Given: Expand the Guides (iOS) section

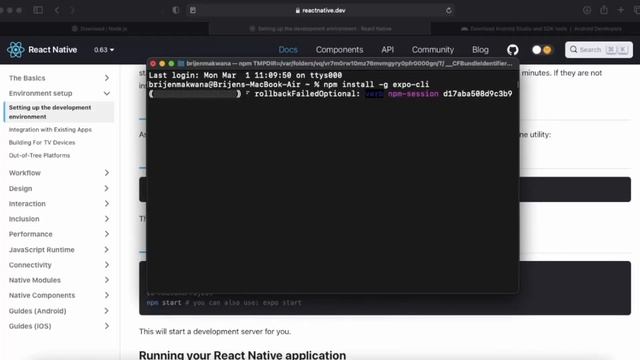Looking at the screenshot, I should (59, 326).
